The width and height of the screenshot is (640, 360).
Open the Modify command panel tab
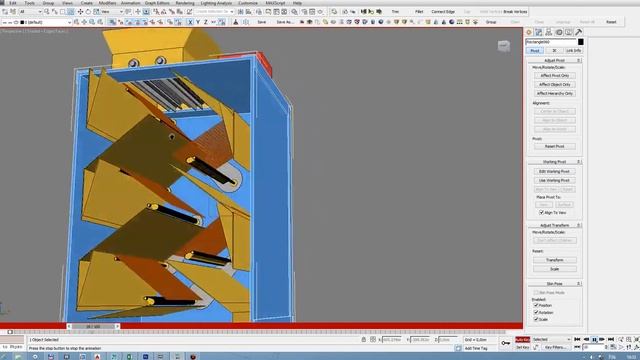(539, 32)
